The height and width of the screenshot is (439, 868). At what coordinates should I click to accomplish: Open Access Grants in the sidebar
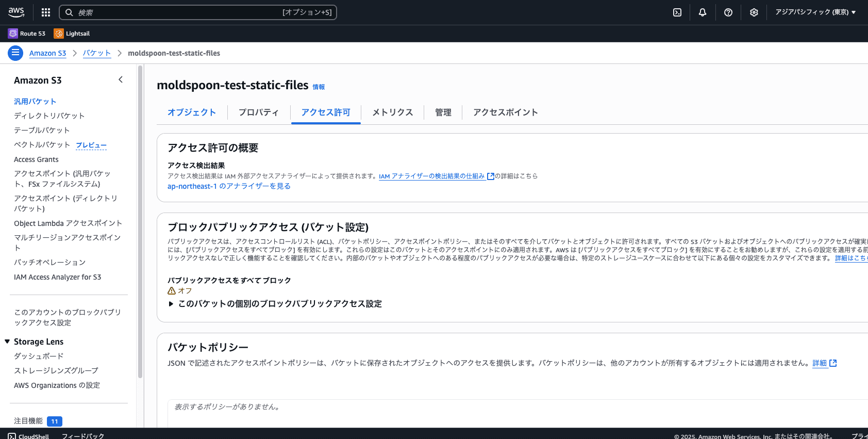click(x=36, y=159)
